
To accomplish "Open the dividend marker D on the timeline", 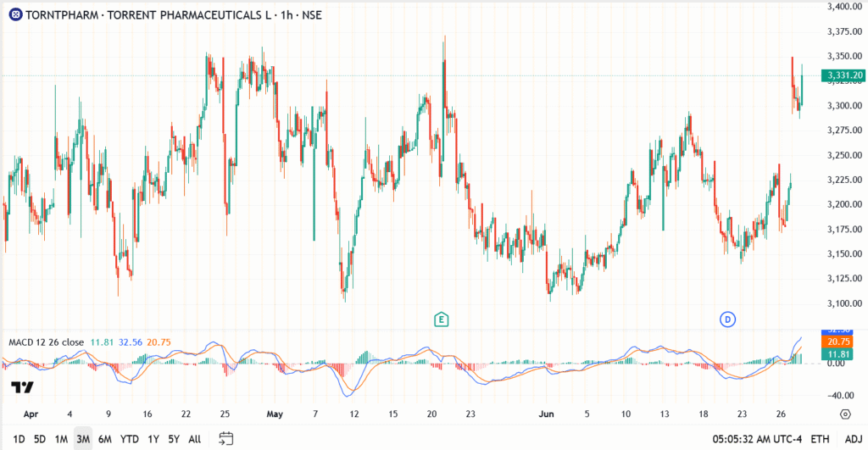I will click(x=727, y=319).
